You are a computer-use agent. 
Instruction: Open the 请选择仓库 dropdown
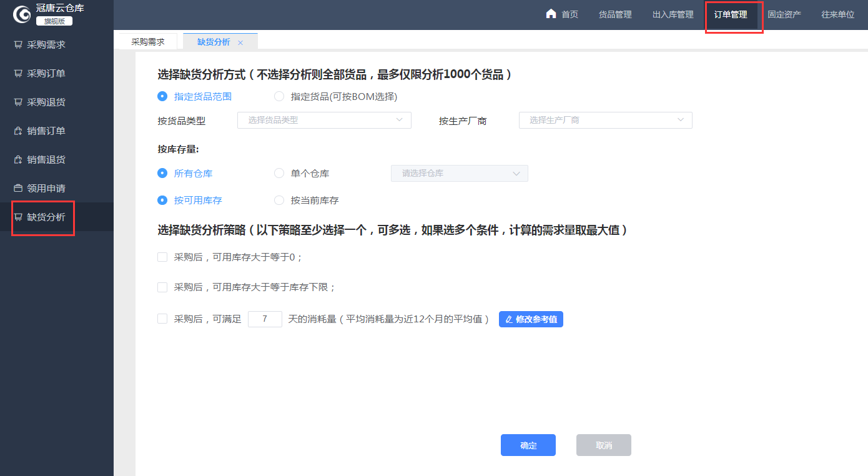click(460, 173)
